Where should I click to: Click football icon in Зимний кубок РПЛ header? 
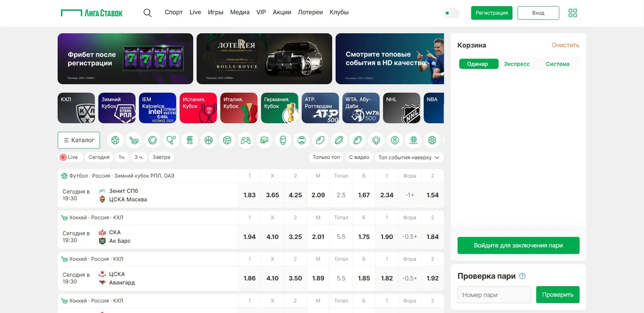click(64, 176)
